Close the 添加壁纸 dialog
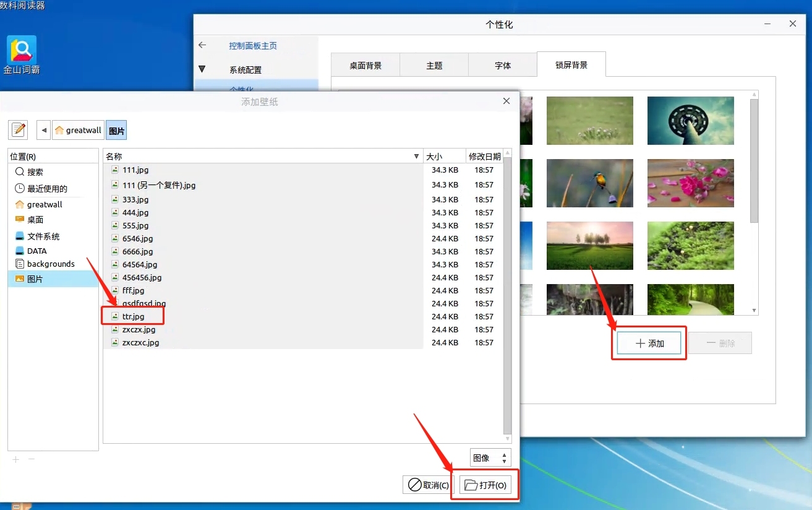 tap(506, 101)
